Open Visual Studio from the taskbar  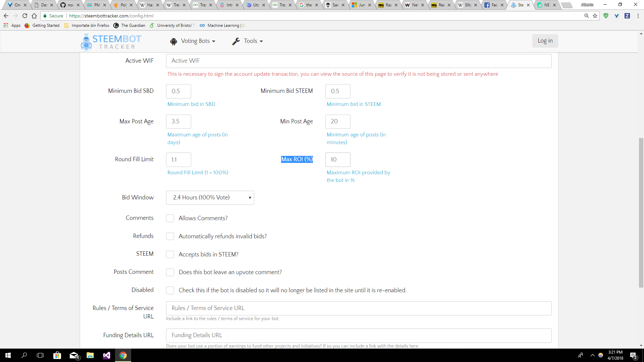pos(107,355)
